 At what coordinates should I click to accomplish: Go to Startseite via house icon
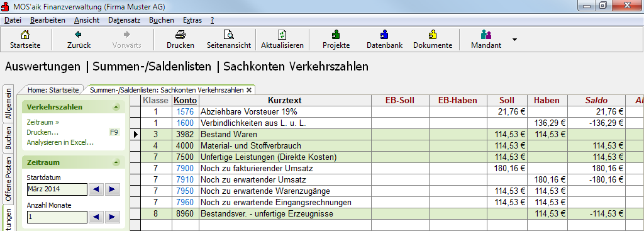click(25, 35)
